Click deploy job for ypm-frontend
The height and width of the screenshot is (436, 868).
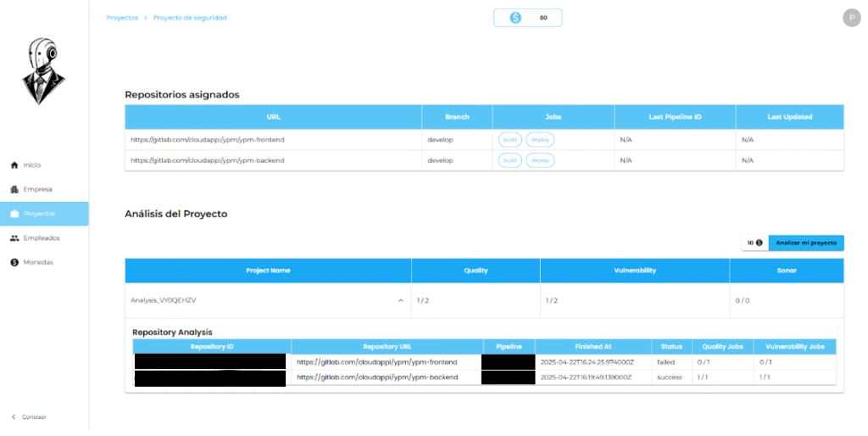pyautogui.click(x=540, y=139)
